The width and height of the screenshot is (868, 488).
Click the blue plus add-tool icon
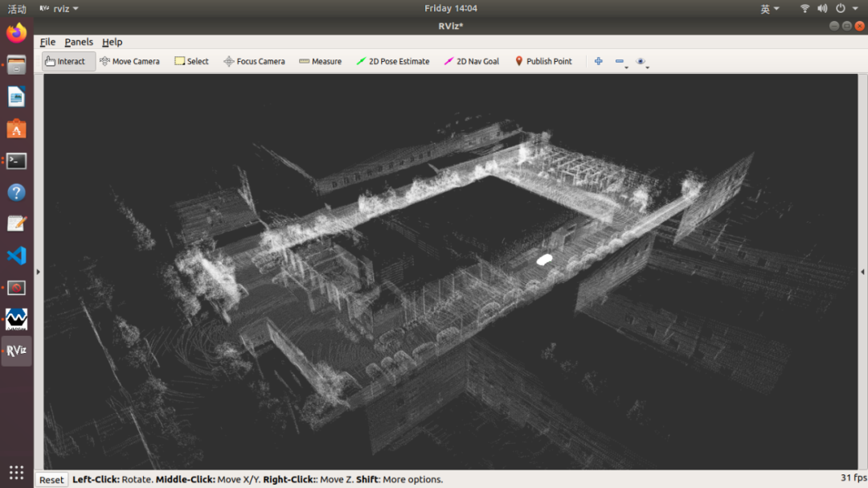tap(598, 61)
